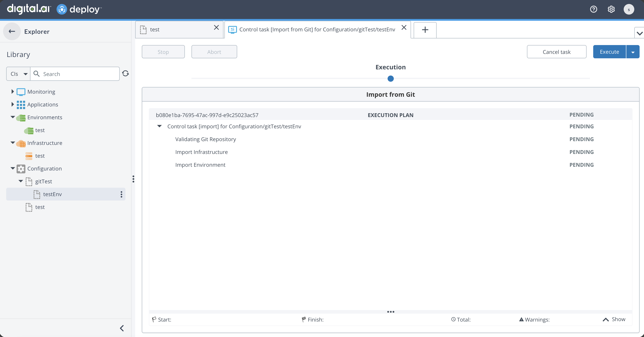Click the back arrow next to Explorer

[x=11, y=31]
